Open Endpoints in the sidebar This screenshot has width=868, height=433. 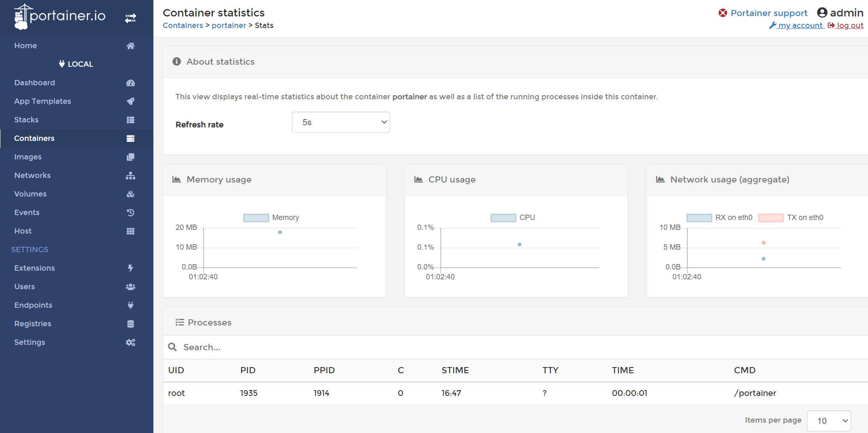[33, 305]
